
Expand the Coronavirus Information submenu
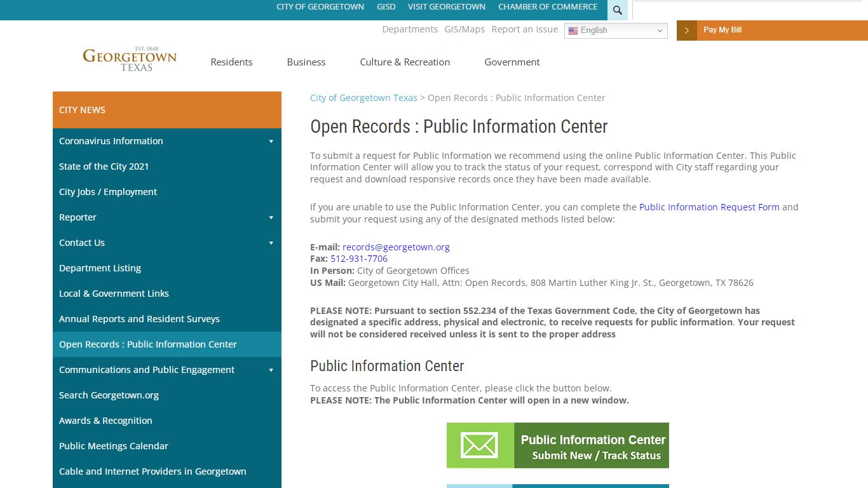(271, 141)
